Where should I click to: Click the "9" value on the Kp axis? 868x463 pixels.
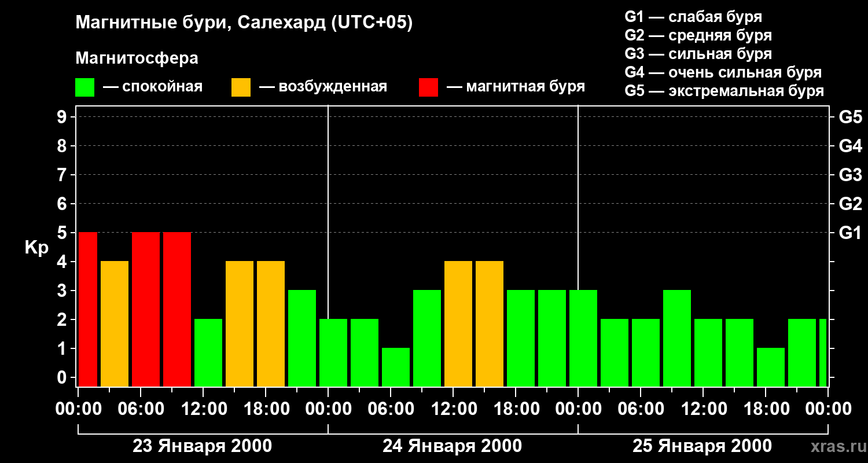(63, 117)
